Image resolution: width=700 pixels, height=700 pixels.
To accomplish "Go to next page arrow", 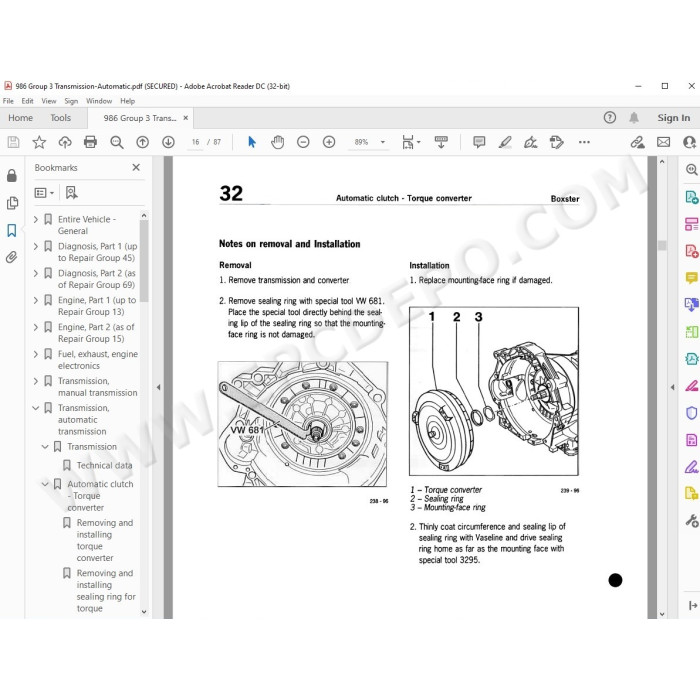I will click(x=168, y=142).
